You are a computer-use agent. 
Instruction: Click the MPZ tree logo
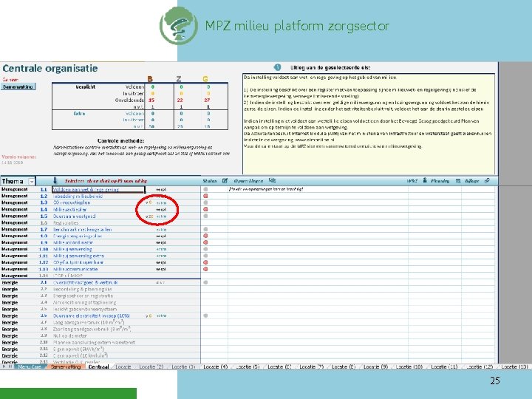pos(179,26)
